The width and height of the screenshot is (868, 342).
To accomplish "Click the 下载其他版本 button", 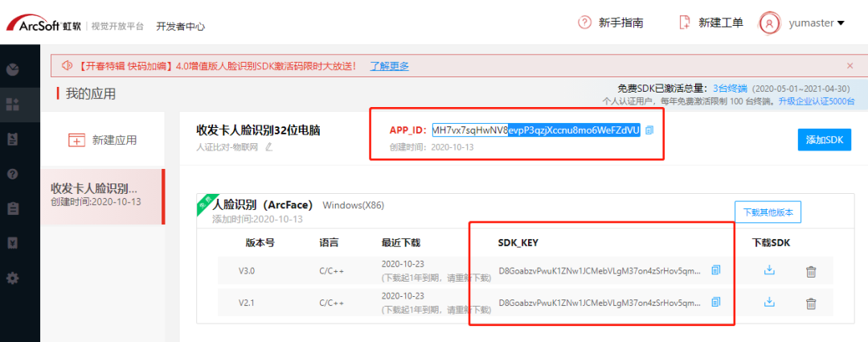I will tap(768, 212).
